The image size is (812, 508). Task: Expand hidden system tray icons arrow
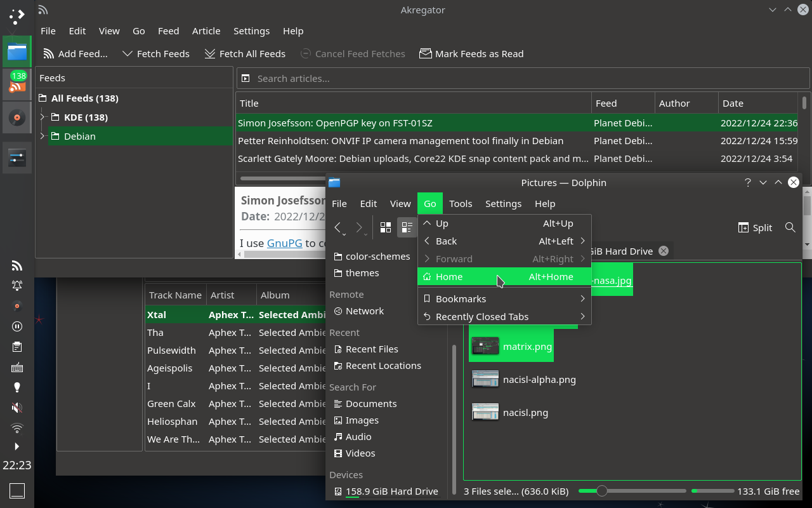(17, 446)
